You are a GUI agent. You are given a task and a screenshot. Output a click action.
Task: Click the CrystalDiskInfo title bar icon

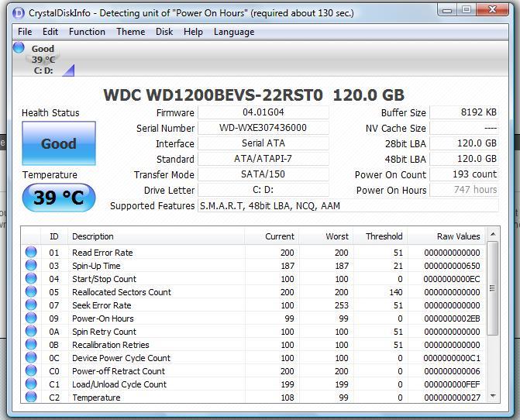pyautogui.click(x=19, y=13)
